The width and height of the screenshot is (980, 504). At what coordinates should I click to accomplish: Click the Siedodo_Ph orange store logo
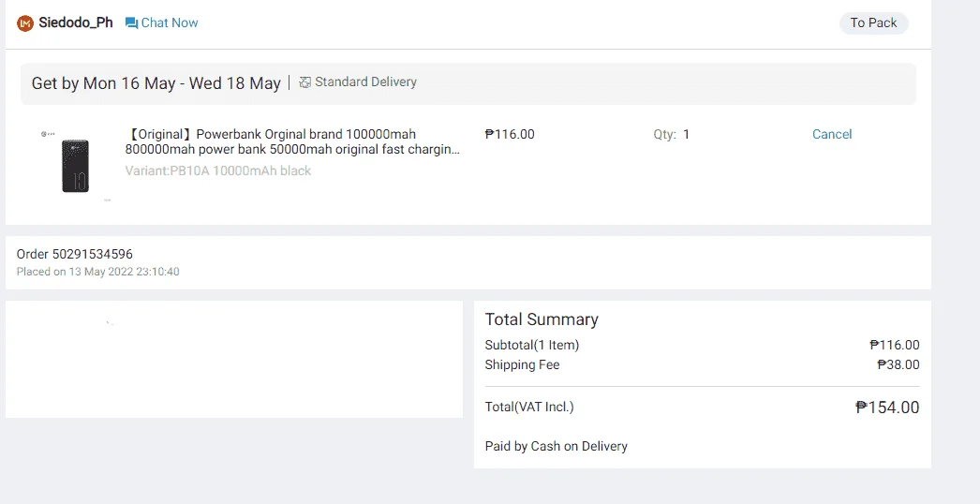pyautogui.click(x=25, y=23)
